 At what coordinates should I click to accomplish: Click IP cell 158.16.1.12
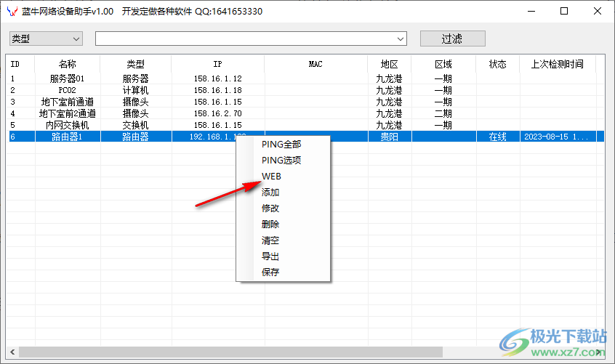coord(217,78)
